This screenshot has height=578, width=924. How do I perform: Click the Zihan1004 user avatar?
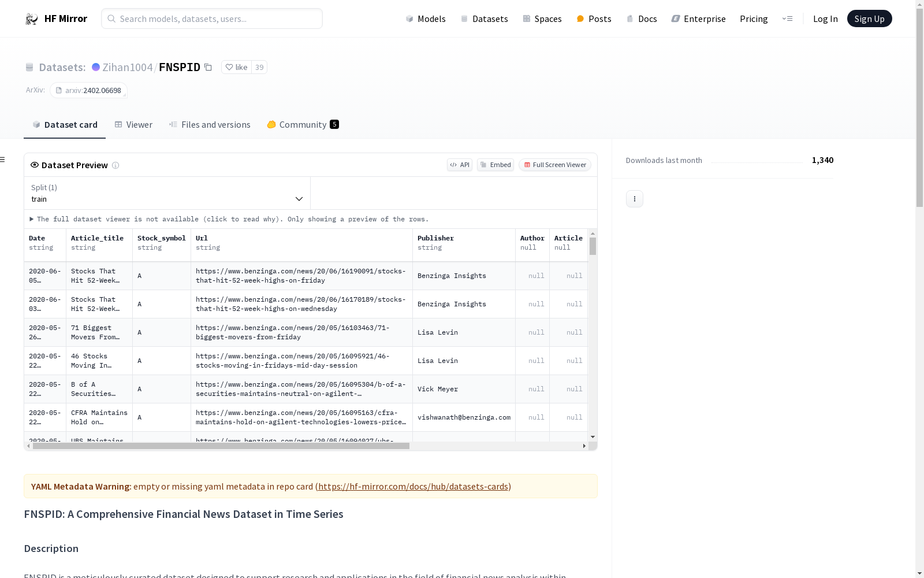[96, 68]
